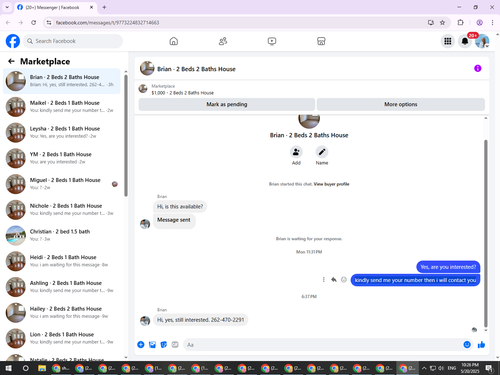Viewport: 500px width, 375px height.
Task: Open the Hailey 2 Beds 2 Baths conversation
Action: [x=62, y=312]
